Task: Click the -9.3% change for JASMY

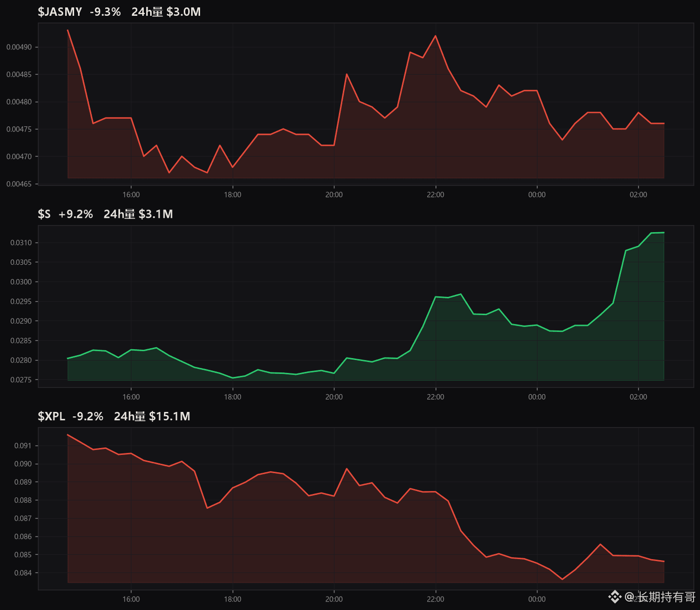Action: 105,12
